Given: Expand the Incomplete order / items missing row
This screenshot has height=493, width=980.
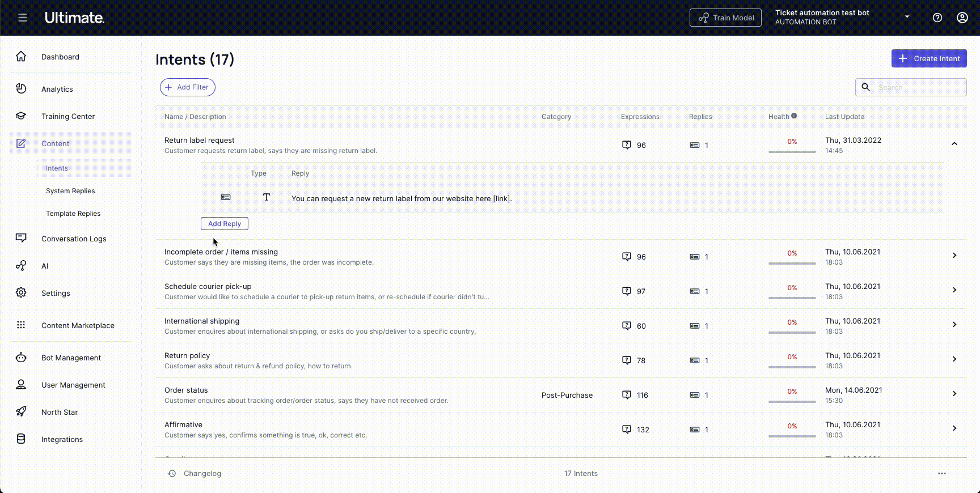Looking at the screenshot, I should (954, 256).
